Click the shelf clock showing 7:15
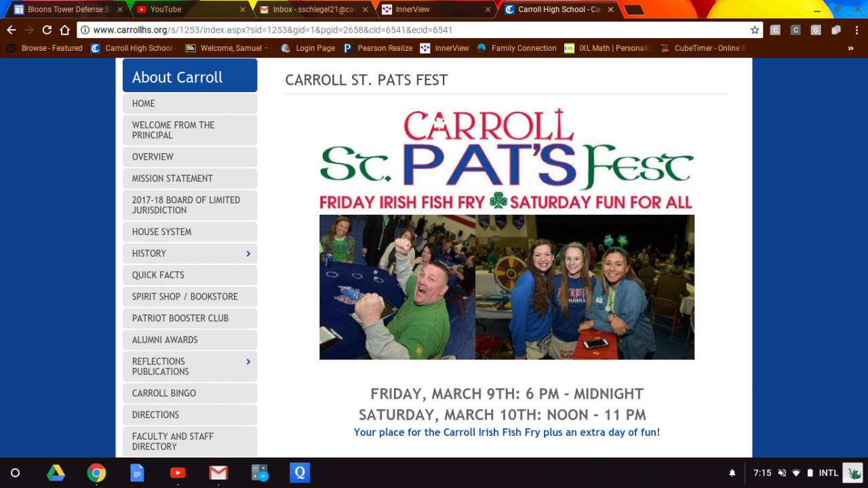 click(762, 473)
